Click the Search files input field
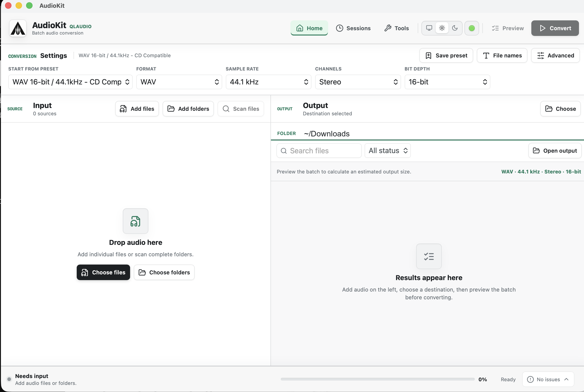 [319, 151]
